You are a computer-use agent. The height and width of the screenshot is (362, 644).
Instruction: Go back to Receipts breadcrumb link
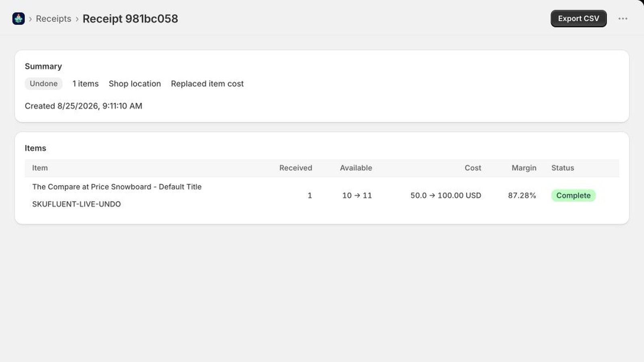(54, 19)
